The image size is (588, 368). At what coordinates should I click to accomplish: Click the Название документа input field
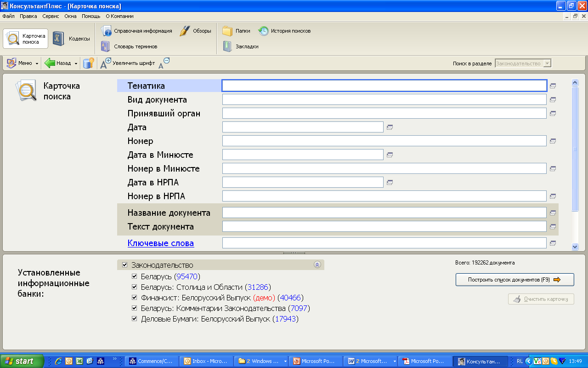(384, 213)
